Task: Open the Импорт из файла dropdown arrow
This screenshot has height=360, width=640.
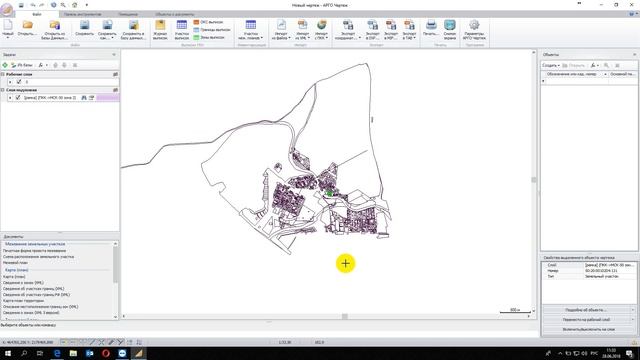Action: click(289, 38)
